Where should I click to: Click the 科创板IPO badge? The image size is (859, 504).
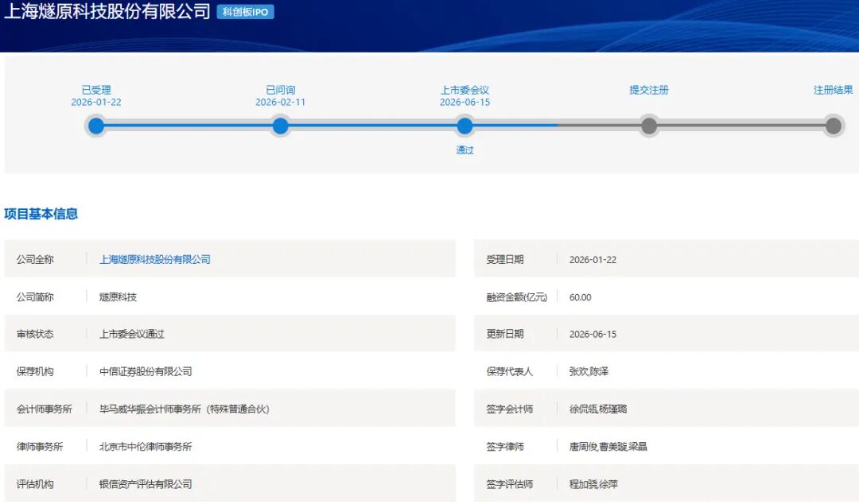point(246,12)
